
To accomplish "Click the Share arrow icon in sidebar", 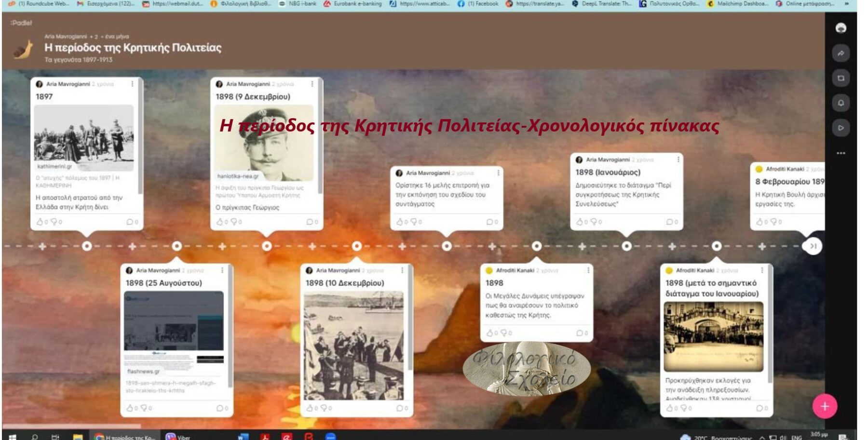I will click(x=841, y=53).
